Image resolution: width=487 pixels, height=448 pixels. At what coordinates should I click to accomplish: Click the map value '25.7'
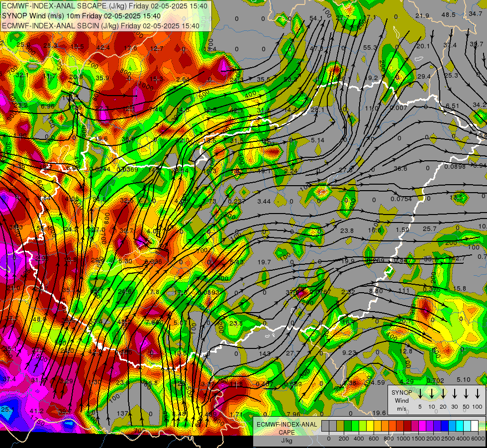429,229
